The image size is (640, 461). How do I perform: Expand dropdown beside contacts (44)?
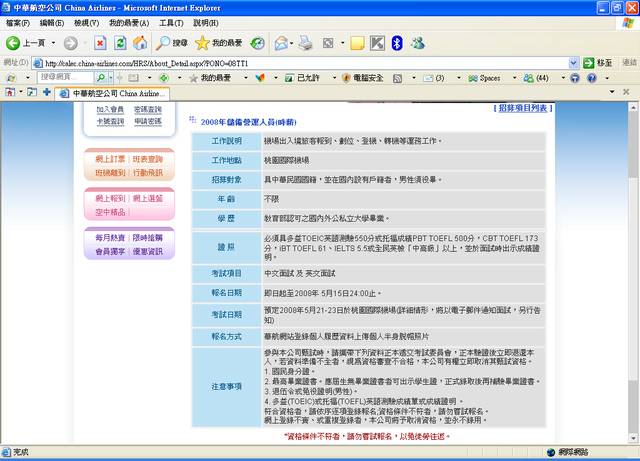[x=563, y=78]
